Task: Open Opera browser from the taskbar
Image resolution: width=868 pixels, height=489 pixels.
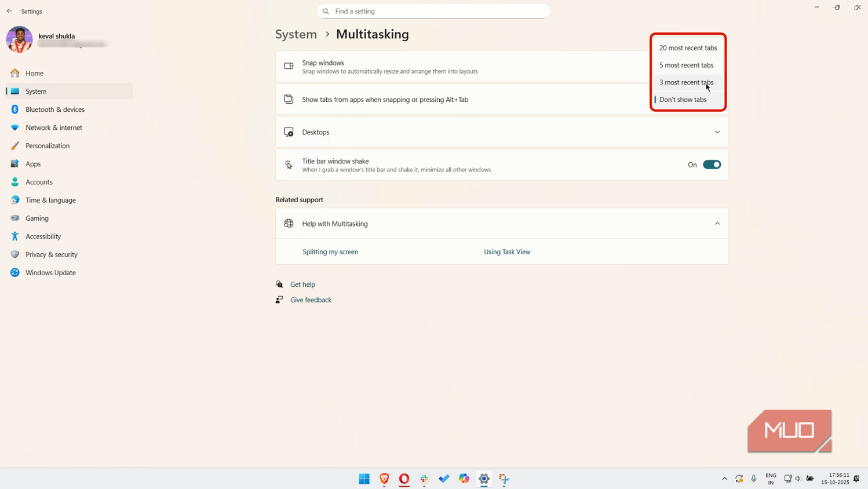Action: 404,479
